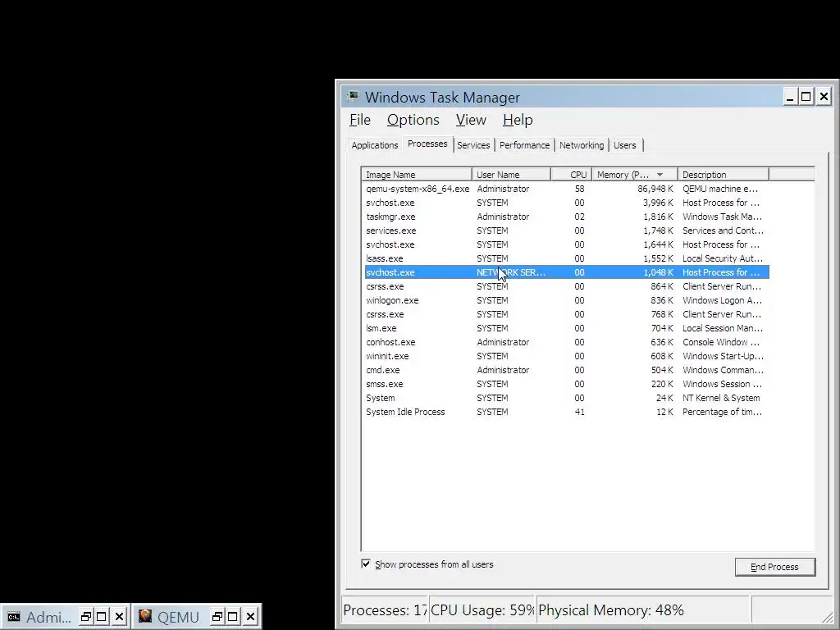Select the svchost.exe row with 1,644 K
The image size is (840, 630).
click(x=567, y=244)
